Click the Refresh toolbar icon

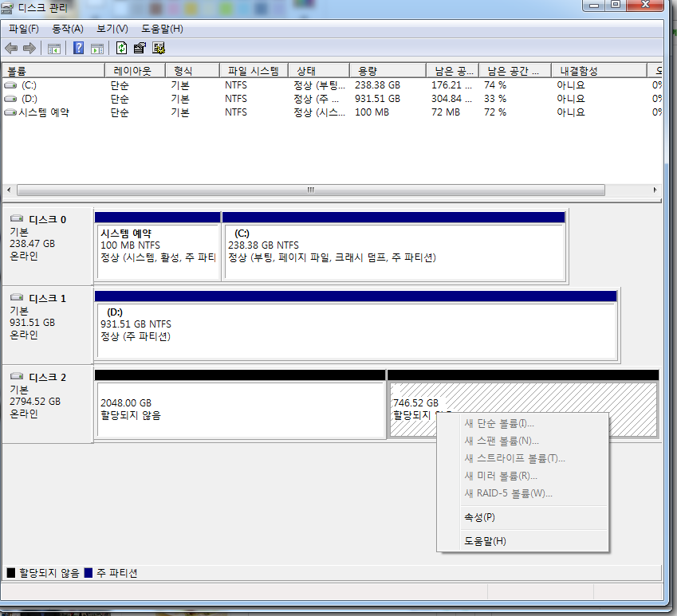tap(122, 48)
